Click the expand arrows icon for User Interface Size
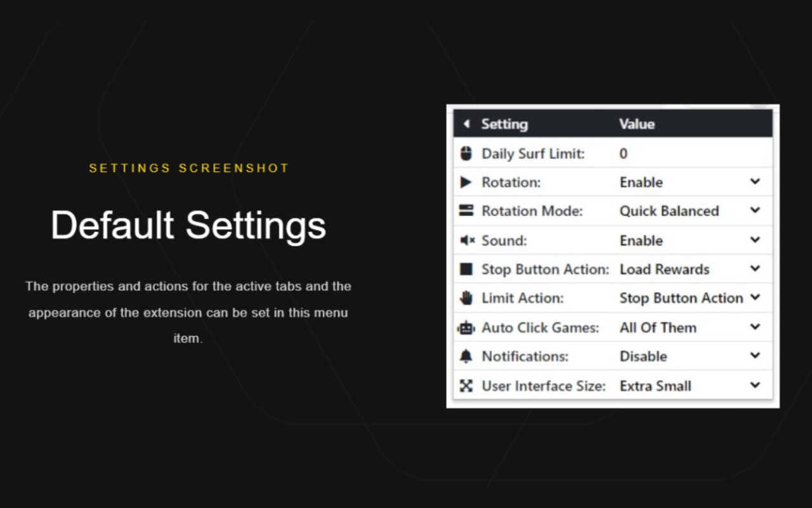 [466, 385]
